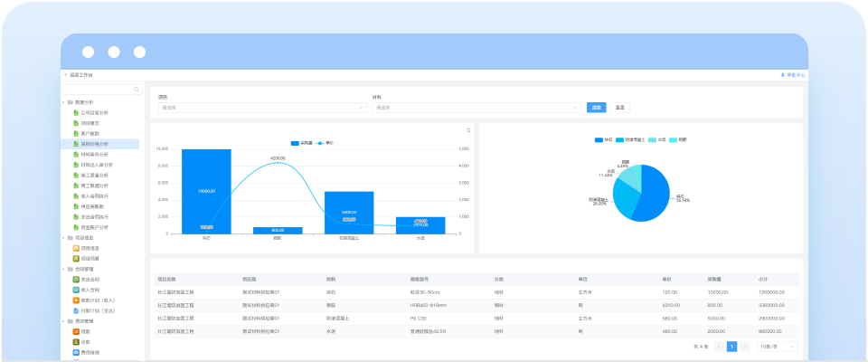Click the 规格型号 column header

420,279
